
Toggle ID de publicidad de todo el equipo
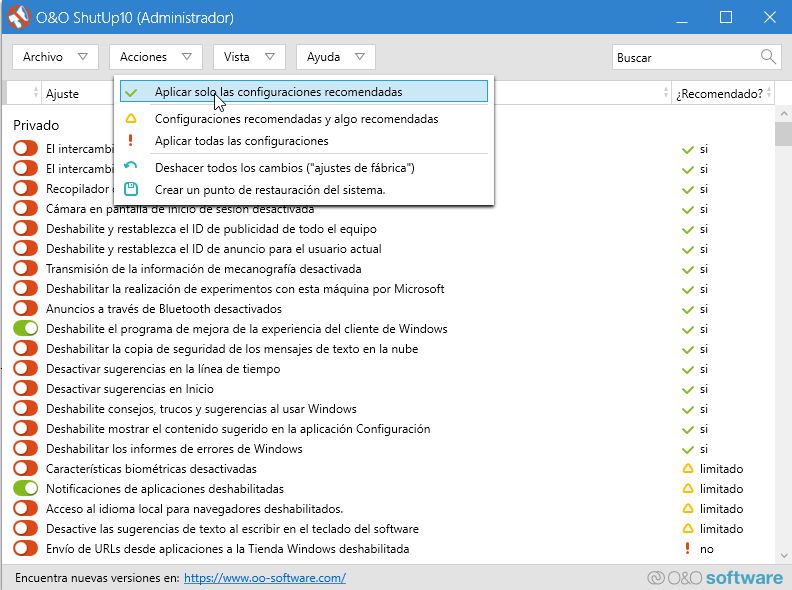click(x=25, y=228)
